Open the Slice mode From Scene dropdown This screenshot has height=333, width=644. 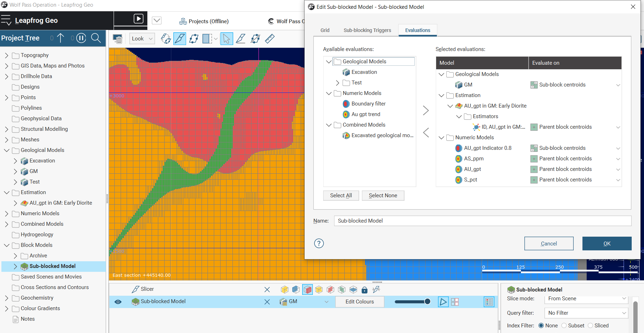coord(586,299)
